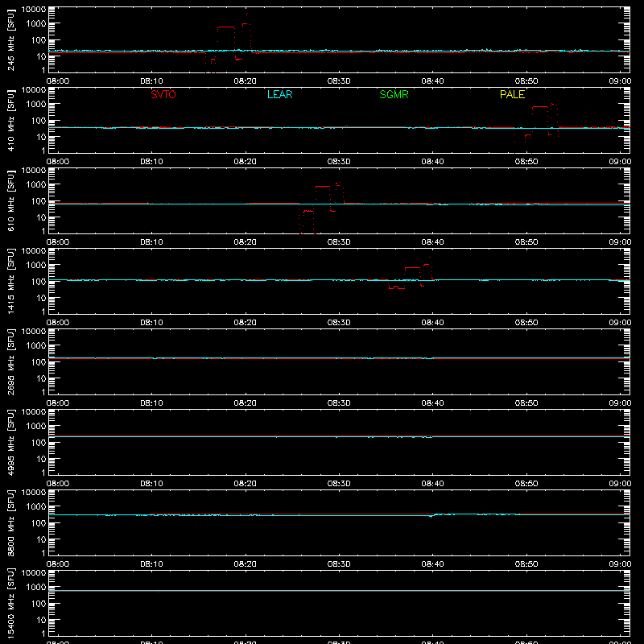Select the 1415 MHz [SFU] axis title

coord(10,281)
